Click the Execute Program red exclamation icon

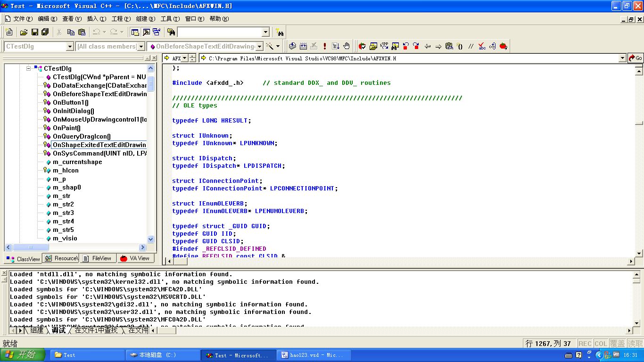click(x=325, y=46)
